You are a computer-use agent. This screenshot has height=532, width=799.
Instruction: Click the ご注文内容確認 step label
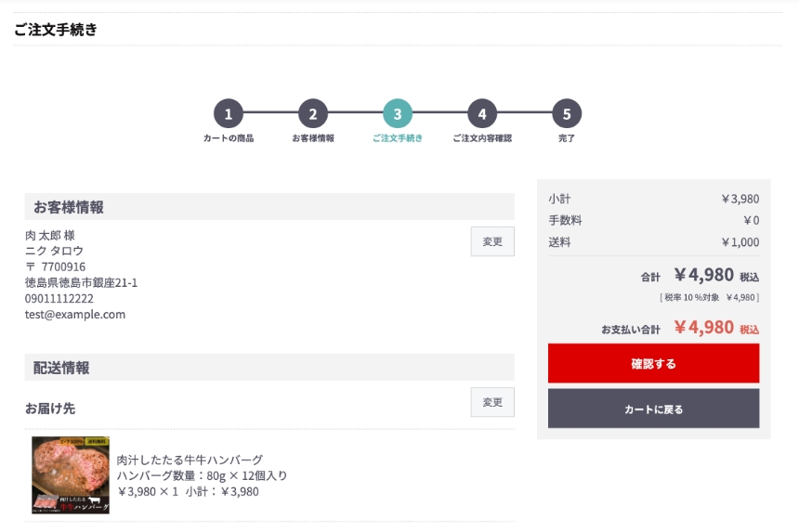[482, 138]
